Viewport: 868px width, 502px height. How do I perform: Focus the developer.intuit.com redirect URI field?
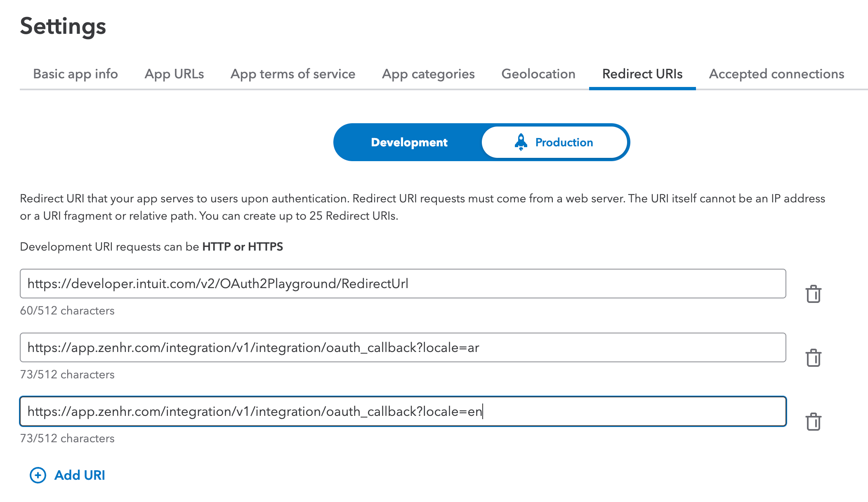click(403, 284)
